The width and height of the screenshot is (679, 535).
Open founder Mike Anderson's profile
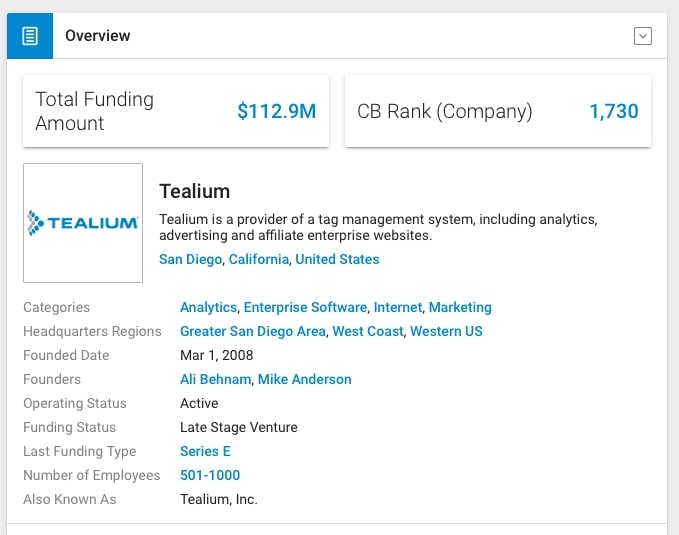tap(304, 379)
